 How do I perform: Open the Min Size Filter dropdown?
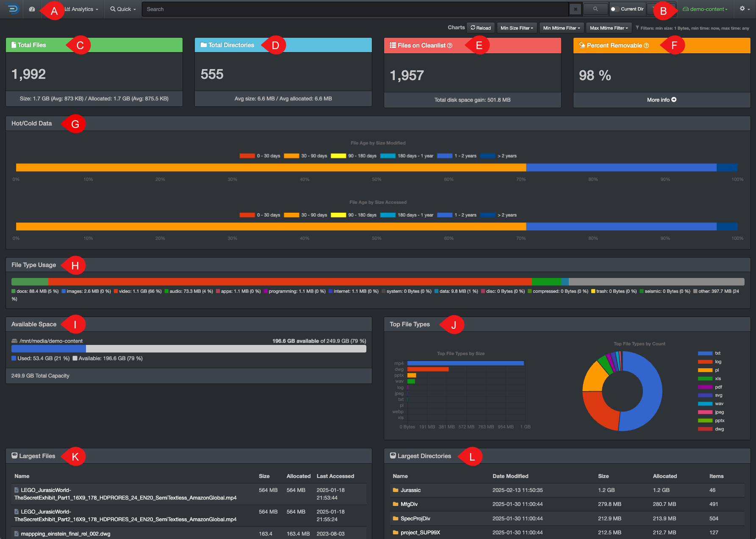[x=517, y=28]
